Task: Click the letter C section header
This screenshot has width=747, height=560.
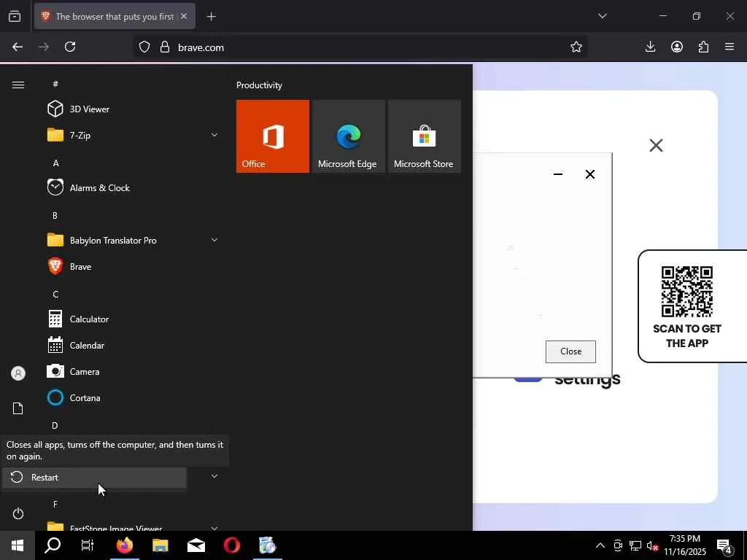Action: tap(55, 295)
